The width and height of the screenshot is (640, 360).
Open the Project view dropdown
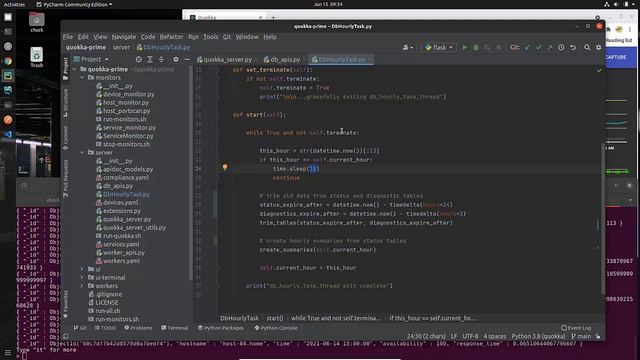pos(91,60)
